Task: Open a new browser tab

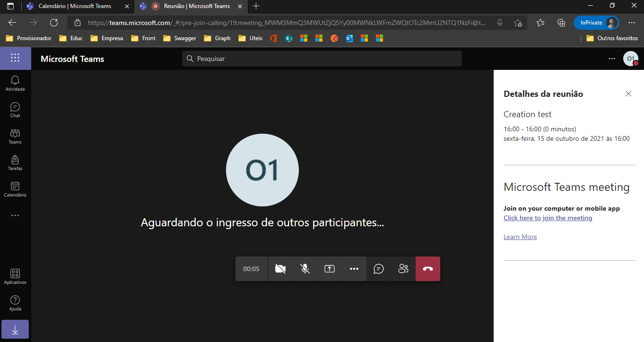Action: coord(256,6)
